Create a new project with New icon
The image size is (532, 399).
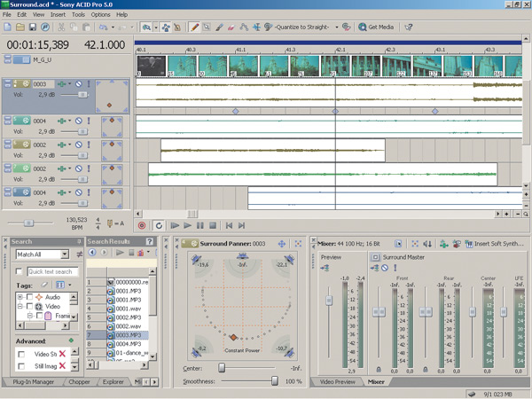tap(7, 27)
